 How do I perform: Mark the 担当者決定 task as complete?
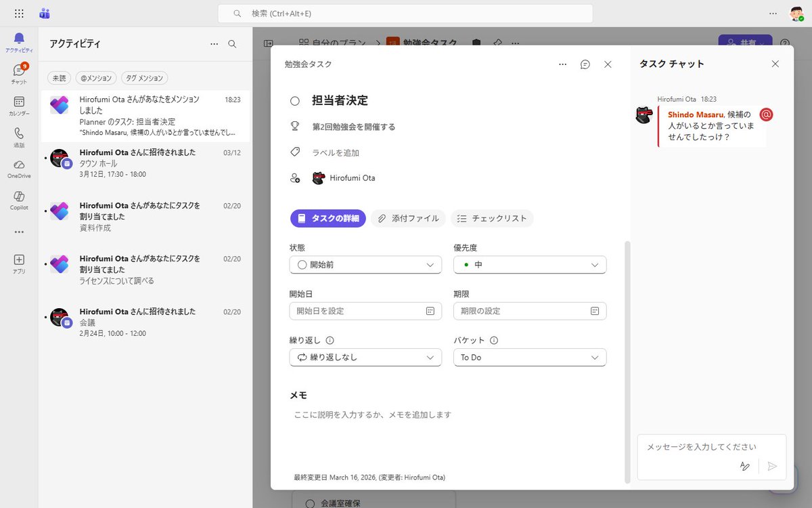(x=295, y=100)
